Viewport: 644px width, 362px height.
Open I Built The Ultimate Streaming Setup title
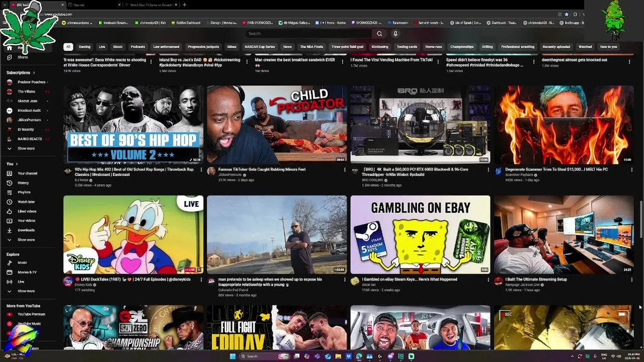536,280
